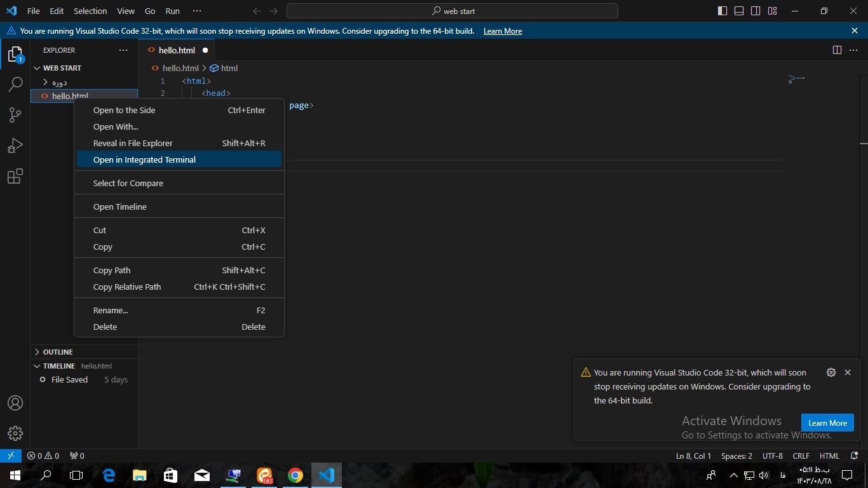Change language mode HTML in the status bar
Viewport: 868px width, 488px height.
[830, 456]
